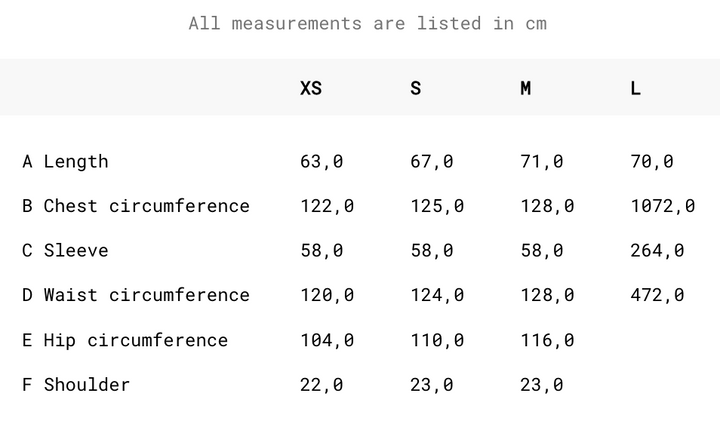The width and height of the screenshot is (720, 424).
Task: Click the 264,0 sleeve value for L
Action: pyautogui.click(x=657, y=250)
